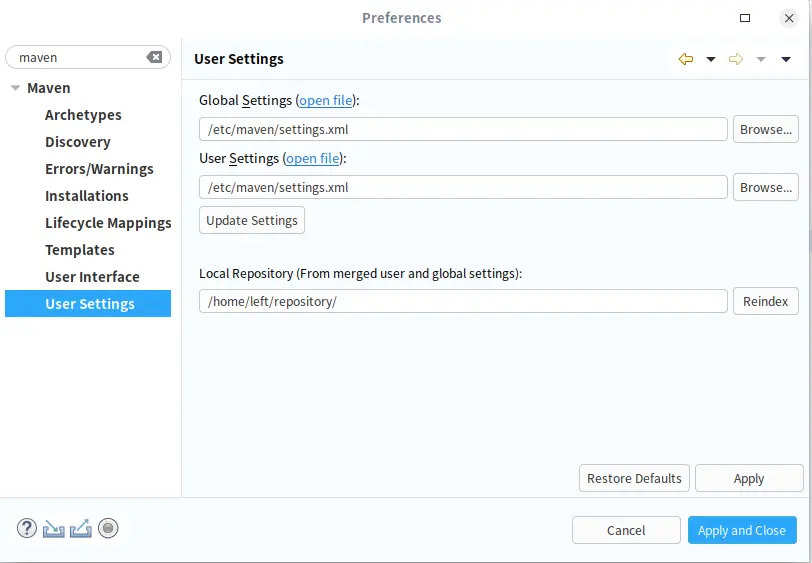Click Apply and Close

point(742,530)
